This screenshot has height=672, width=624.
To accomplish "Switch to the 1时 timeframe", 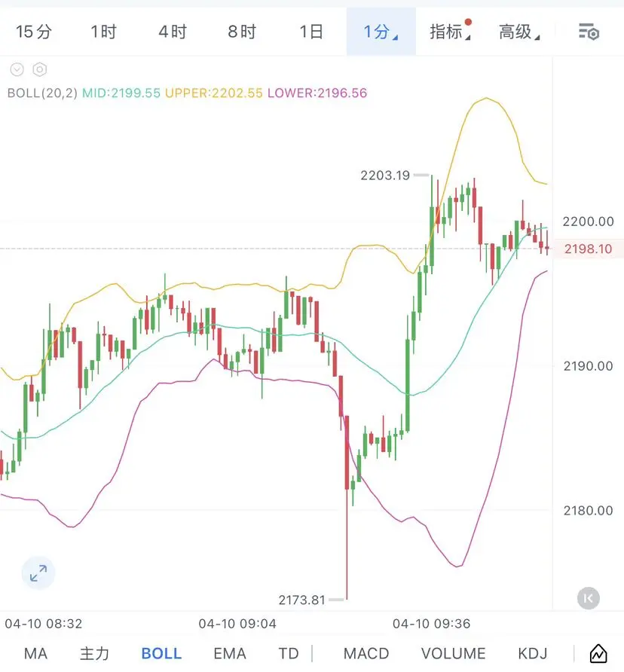I will pos(103,32).
